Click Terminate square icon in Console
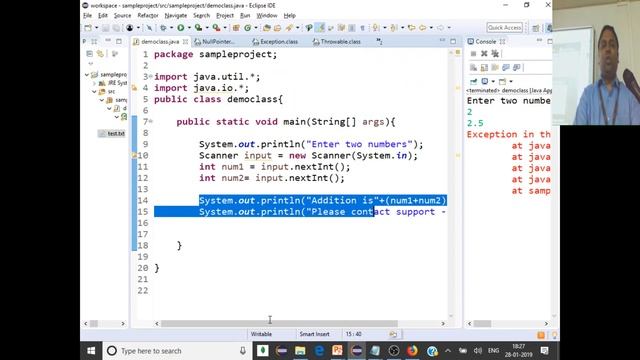640x360 pixels. click(x=473, y=53)
